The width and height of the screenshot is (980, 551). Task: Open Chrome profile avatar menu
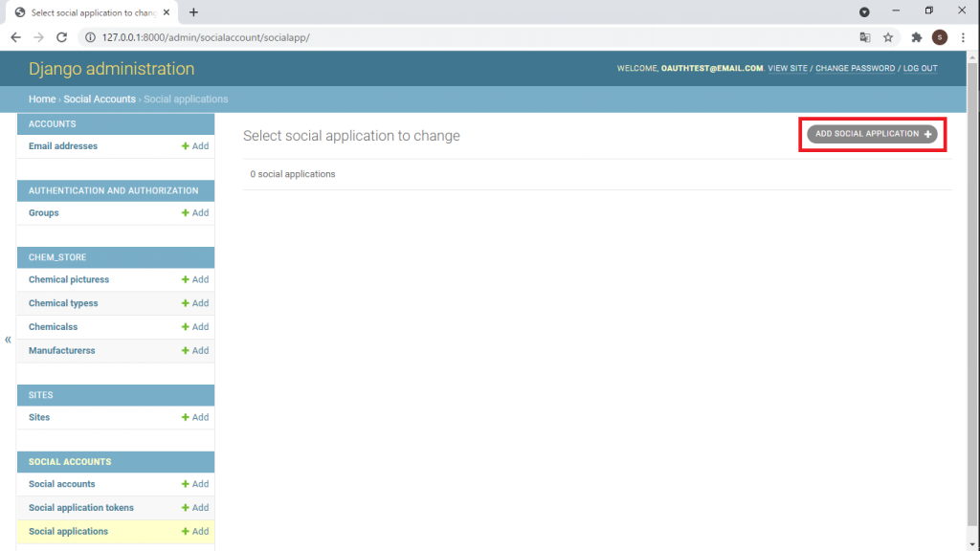tap(940, 37)
